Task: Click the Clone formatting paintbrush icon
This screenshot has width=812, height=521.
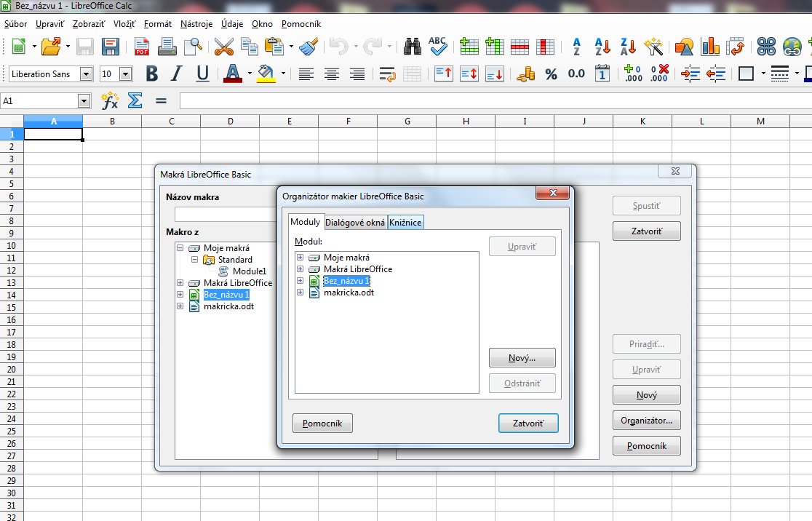Action: (309, 47)
